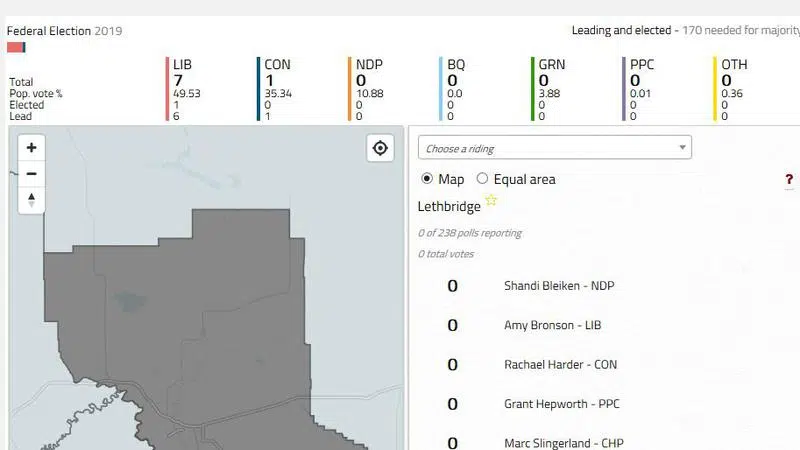Select the GRN party column
This screenshot has height=450, width=800.
point(551,65)
